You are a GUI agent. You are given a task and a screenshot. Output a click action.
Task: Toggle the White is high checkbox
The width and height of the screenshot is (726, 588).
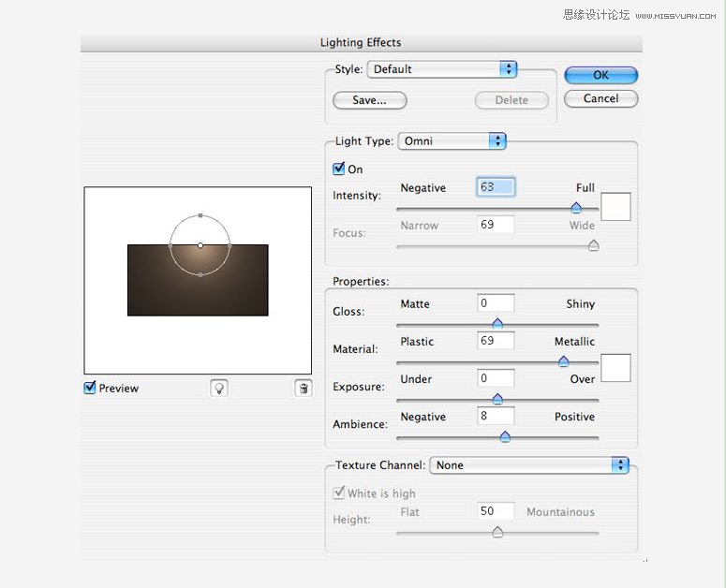pyautogui.click(x=338, y=492)
